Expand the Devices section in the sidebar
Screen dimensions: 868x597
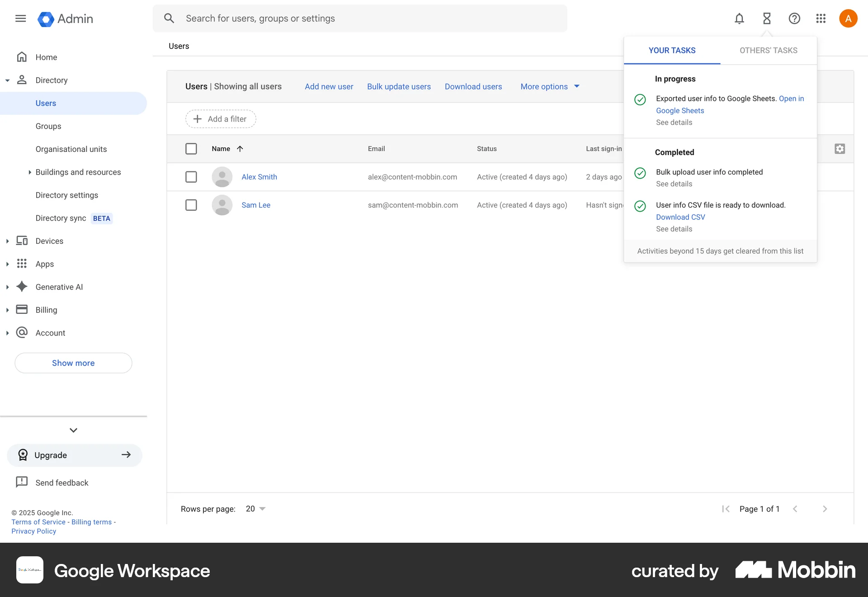[7, 241]
